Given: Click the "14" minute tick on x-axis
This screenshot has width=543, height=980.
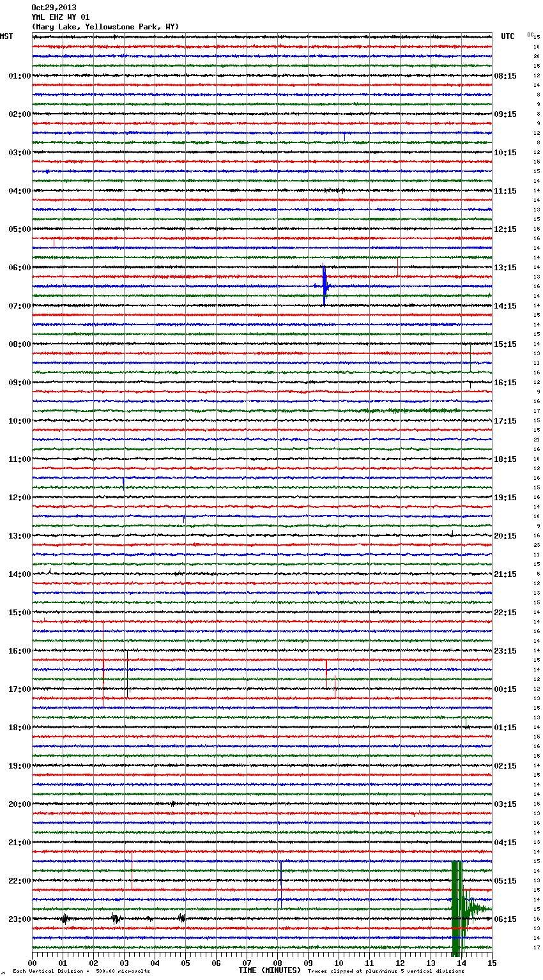Looking at the screenshot, I should (x=462, y=963).
